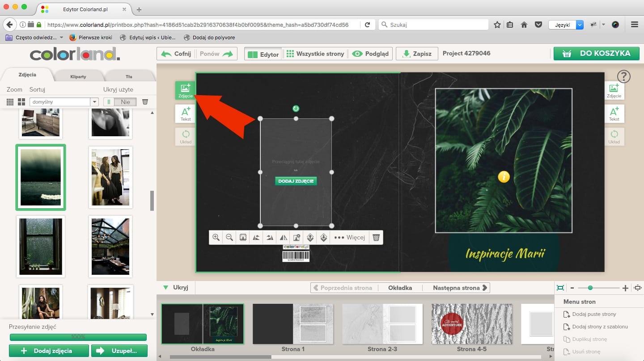Click the photos panel scrollbar thumb
Screen dimensions: 644x361
pyautogui.click(x=152, y=201)
